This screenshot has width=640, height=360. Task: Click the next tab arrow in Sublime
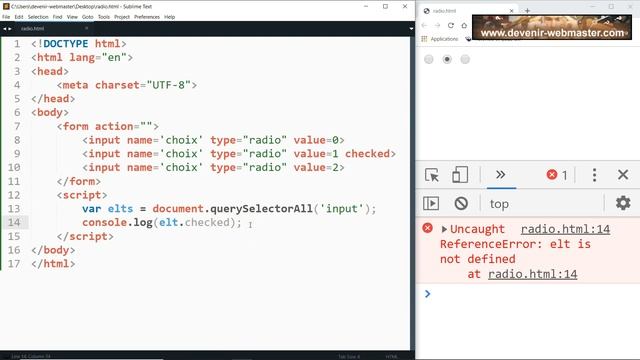click(x=10, y=29)
